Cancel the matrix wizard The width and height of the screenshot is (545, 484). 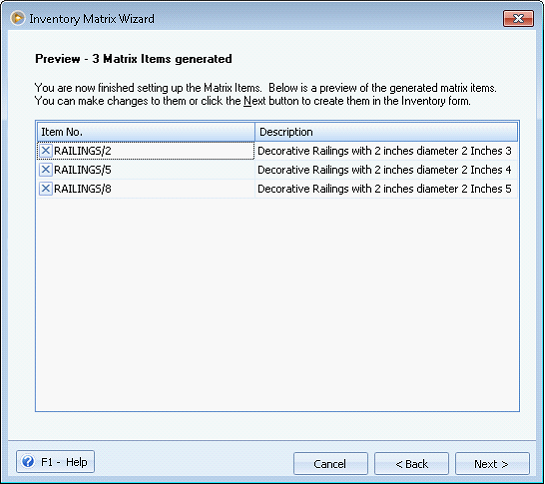[330, 463]
